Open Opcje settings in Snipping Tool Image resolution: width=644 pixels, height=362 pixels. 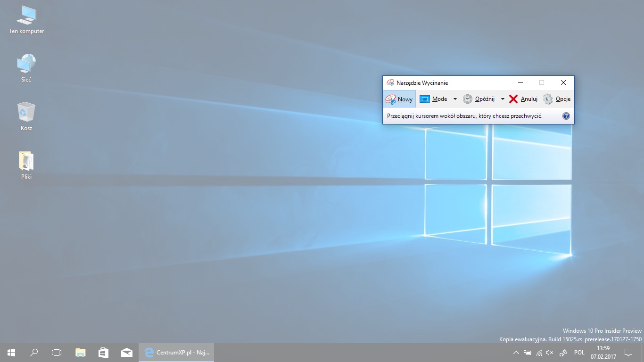tap(557, 99)
